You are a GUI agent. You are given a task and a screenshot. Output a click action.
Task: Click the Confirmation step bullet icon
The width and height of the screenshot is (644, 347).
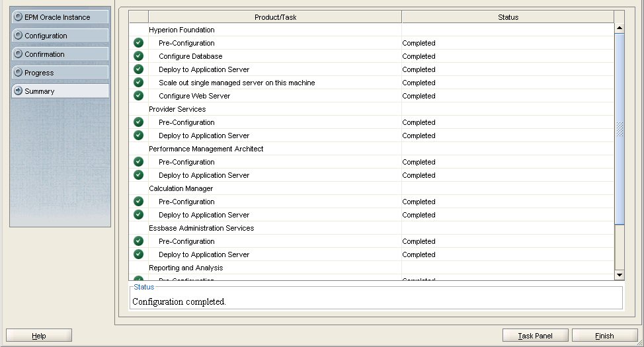[x=18, y=54]
